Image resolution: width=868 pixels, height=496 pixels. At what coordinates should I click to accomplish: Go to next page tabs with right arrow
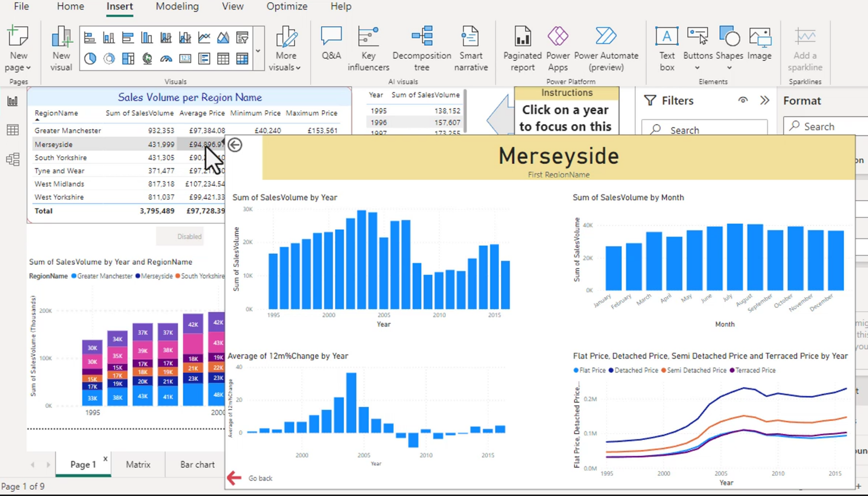48,465
